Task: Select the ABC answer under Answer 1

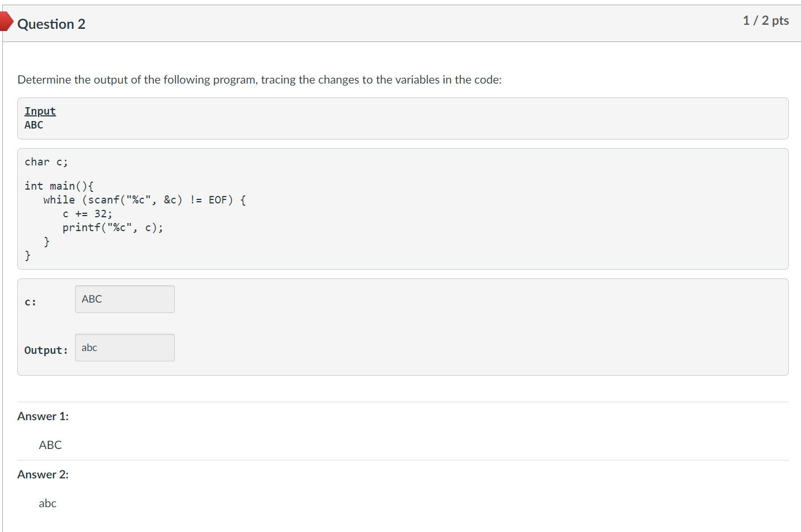Action: [50, 444]
